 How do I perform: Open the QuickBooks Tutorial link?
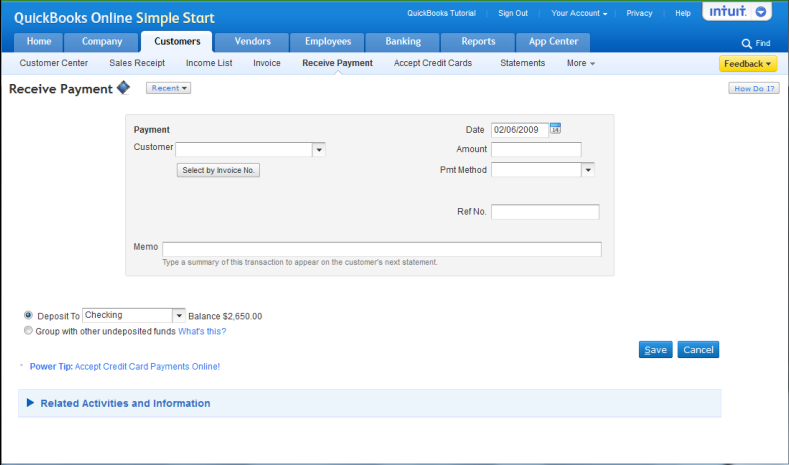(441, 13)
